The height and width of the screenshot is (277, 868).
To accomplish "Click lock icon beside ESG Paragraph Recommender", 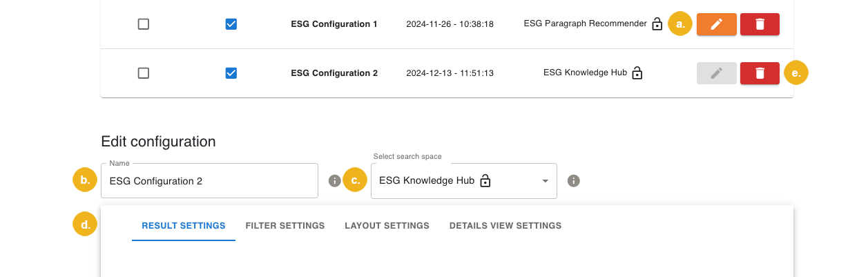I will pos(657,25).
